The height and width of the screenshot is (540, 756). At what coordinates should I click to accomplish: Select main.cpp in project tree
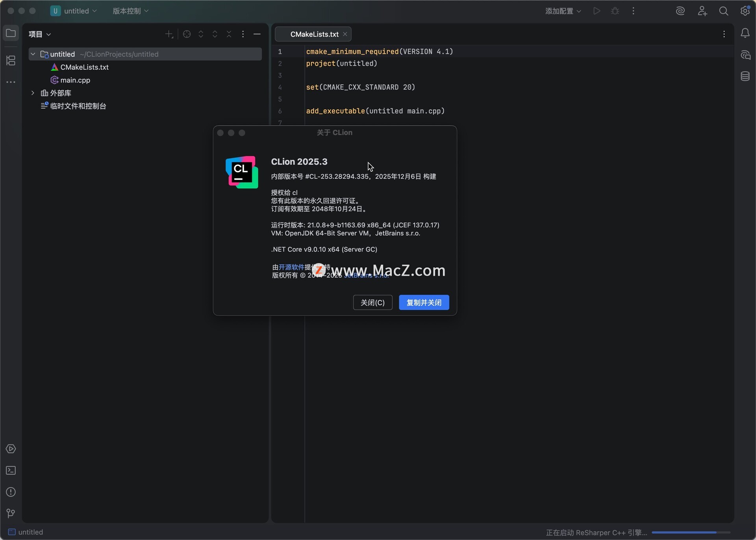75,80
